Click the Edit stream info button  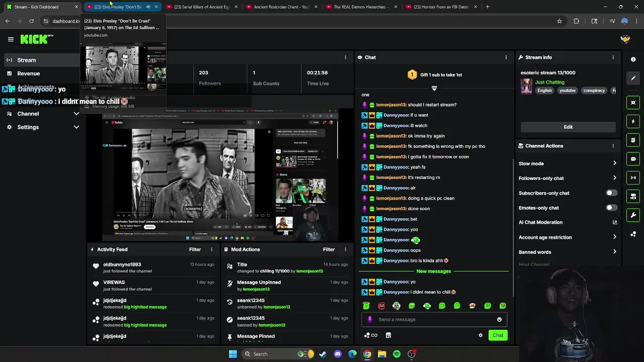[568, 127]
